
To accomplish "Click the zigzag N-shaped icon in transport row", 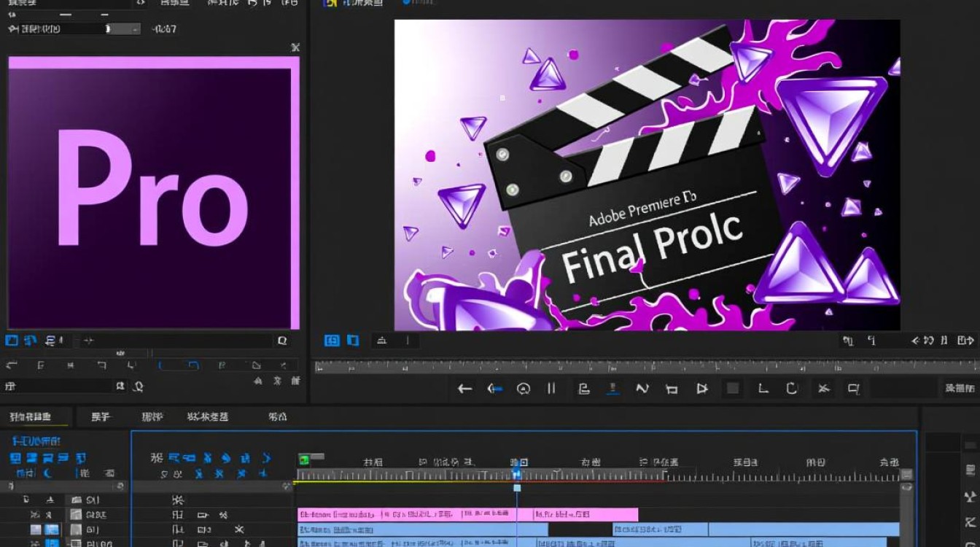I will tap(642, 389).
